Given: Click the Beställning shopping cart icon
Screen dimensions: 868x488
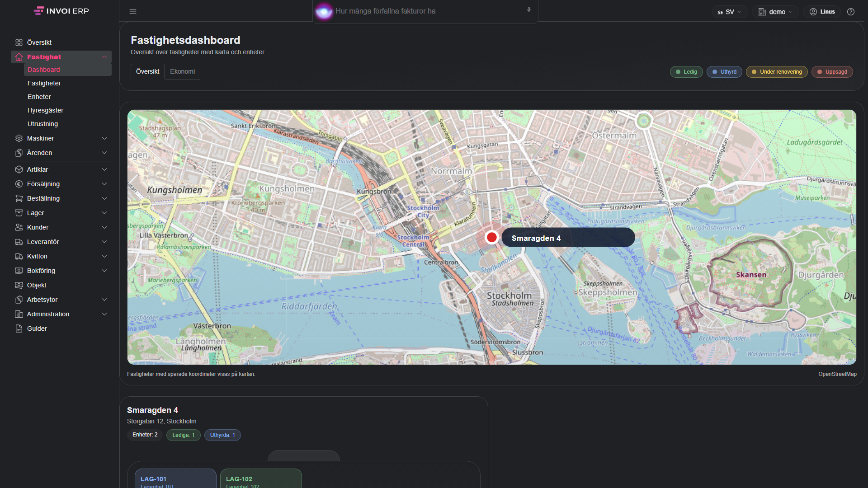Looking at the screenshot, I should click(x=19, y=198).
